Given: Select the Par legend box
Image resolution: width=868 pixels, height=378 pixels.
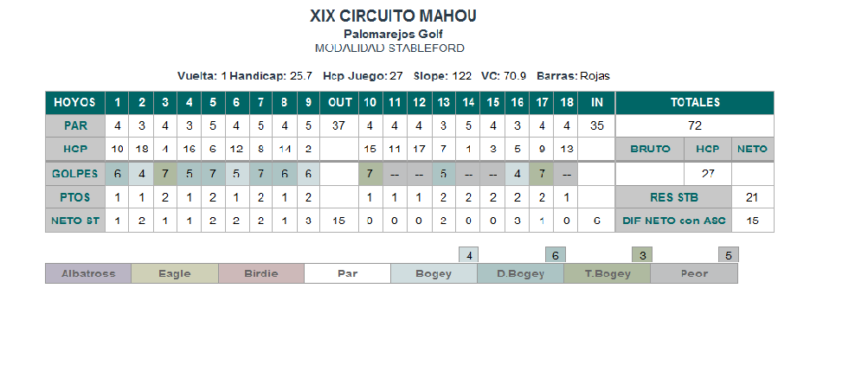Looking at the screenshot, I should [x=348, y=273].
